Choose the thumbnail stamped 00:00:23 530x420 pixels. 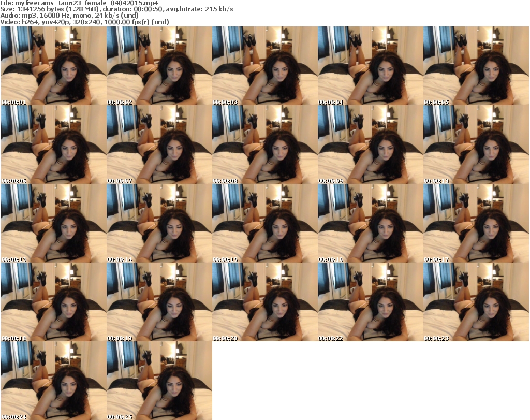tap(476, 301)
